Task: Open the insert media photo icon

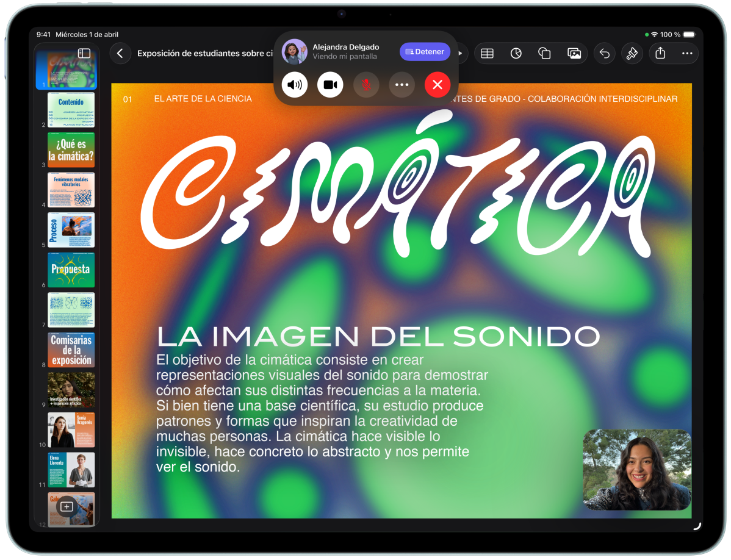Action: [x=574, y=54]
